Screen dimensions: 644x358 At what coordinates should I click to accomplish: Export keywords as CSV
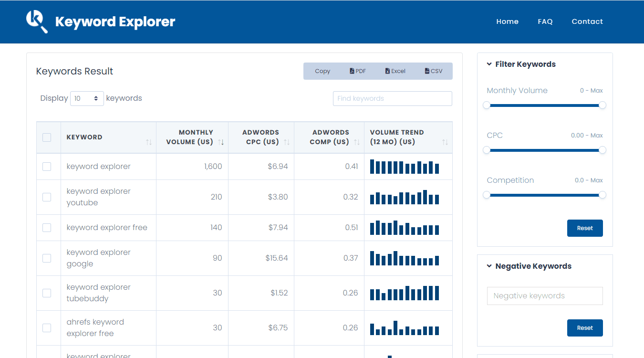[433, 71]
